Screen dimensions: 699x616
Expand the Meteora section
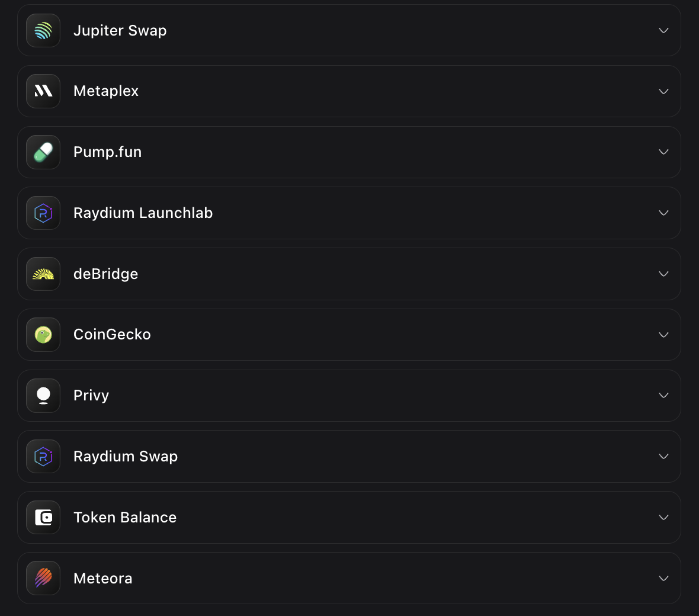coord(663,578)
